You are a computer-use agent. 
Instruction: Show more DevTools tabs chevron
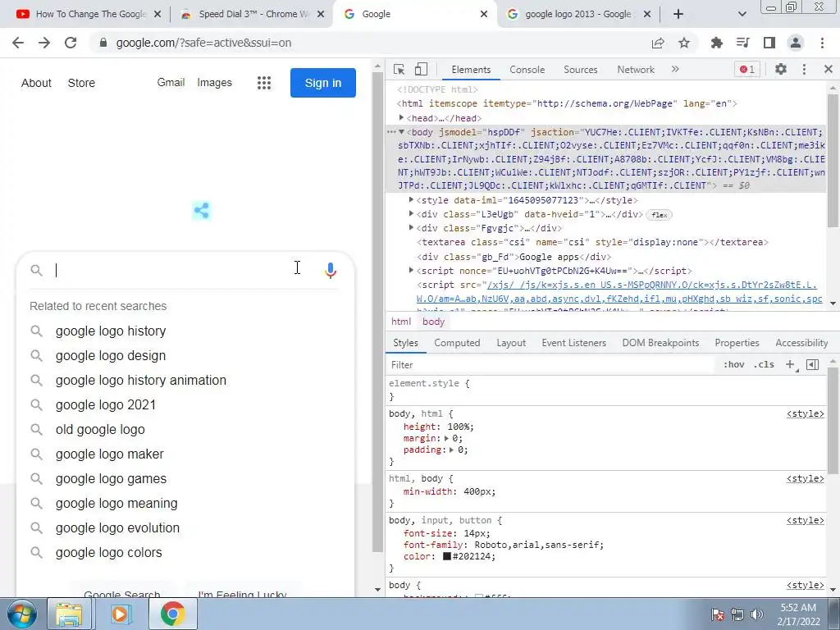point(675,69)
